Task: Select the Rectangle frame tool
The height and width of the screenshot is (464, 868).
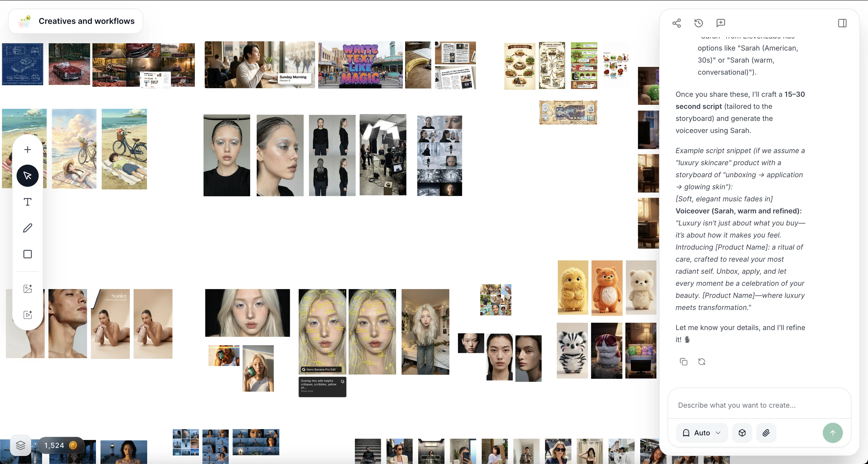Action: pos(28,254)
